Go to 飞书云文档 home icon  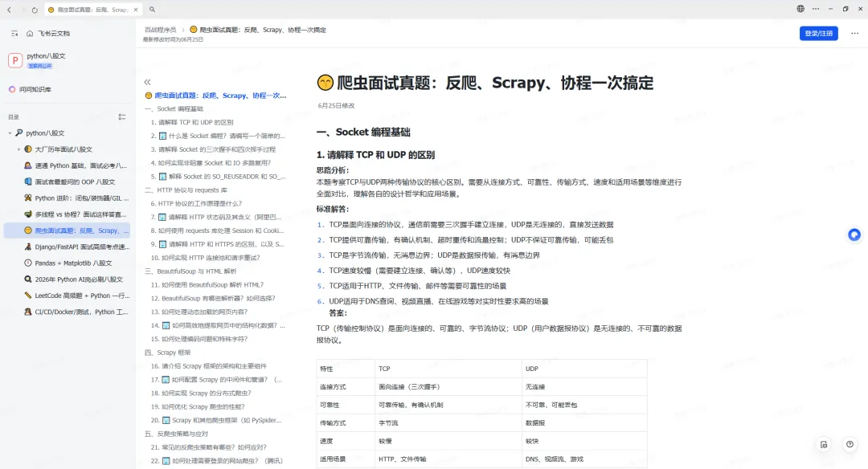pyautogui.click(x=30, y=34)
